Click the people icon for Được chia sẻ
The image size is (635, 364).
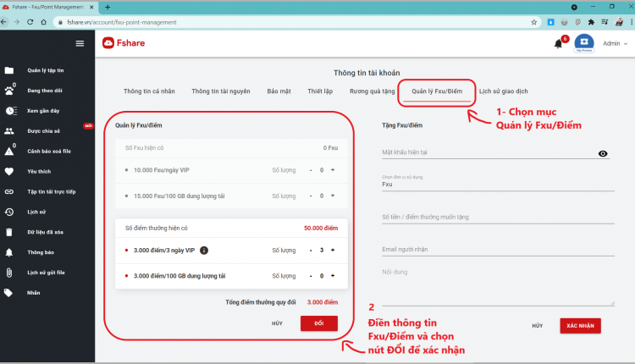[x=9, y=131]
